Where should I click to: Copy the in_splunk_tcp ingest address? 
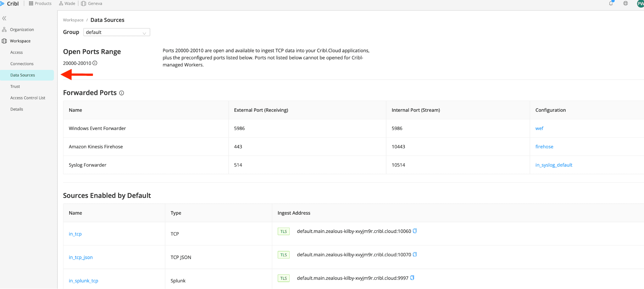click(412, 278)
